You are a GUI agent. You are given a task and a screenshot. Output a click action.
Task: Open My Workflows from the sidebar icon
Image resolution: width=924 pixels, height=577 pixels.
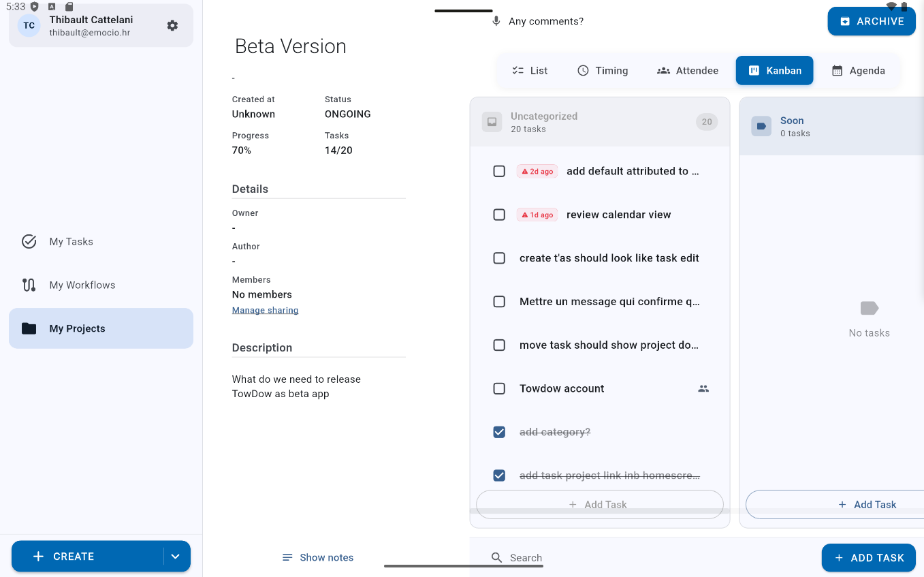pos(29,285)
